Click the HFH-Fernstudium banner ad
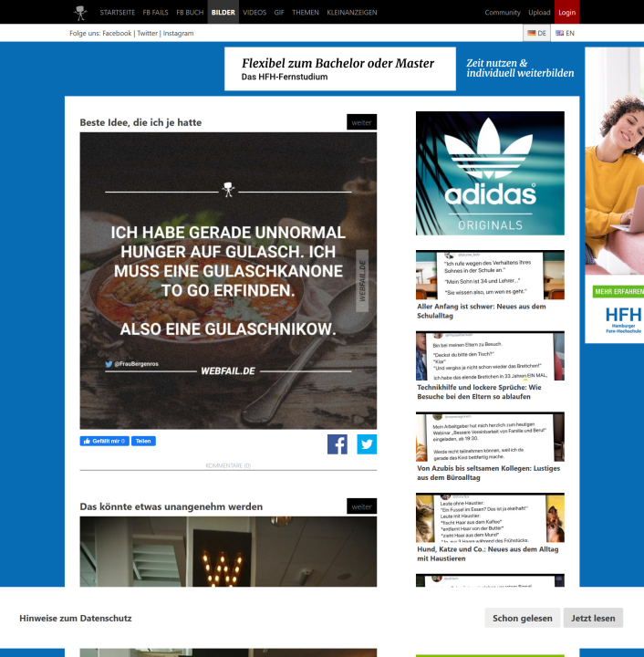Image resolution: width=644 pixels, height=657 pixels. pos(340,68)
